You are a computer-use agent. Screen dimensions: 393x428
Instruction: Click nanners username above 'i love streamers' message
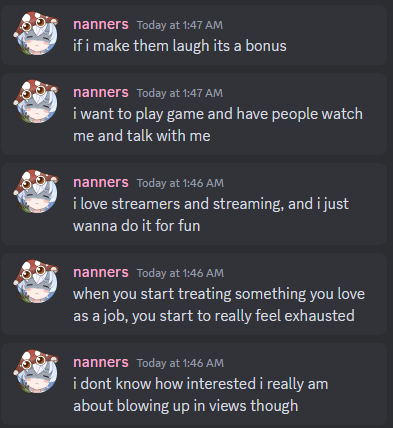point(101,183)
